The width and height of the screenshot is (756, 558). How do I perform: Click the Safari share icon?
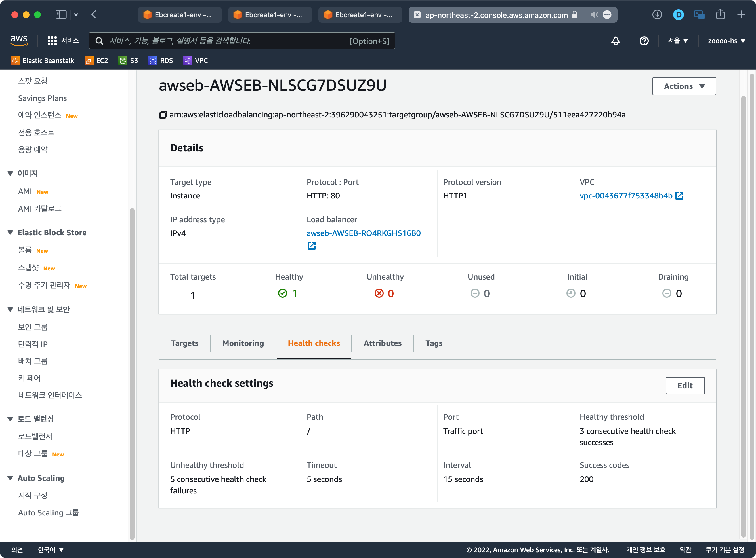(x=720, y=14)
